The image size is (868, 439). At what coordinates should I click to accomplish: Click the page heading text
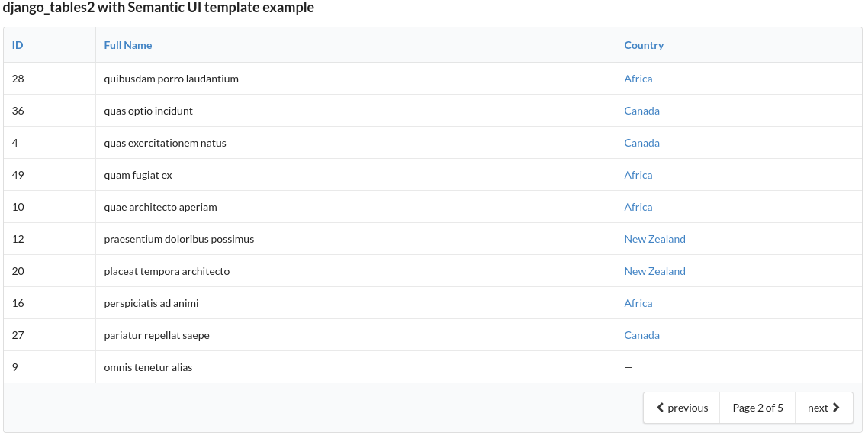[159, 8]
